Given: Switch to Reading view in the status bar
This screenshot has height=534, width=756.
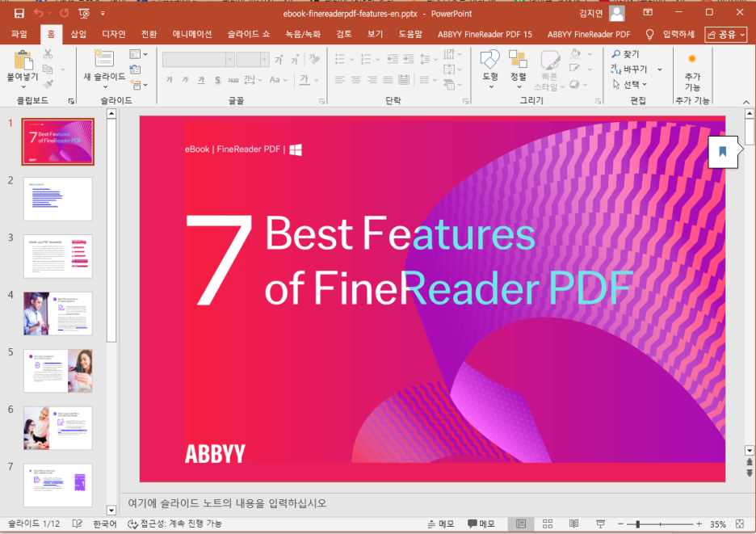Looking at the screenshot, I should coord(573,523).
